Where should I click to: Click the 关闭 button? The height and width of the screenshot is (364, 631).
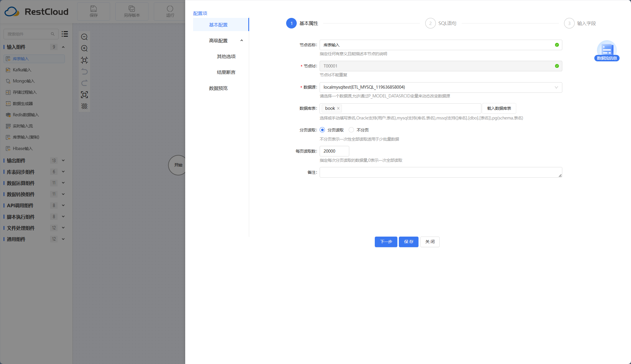430,242
